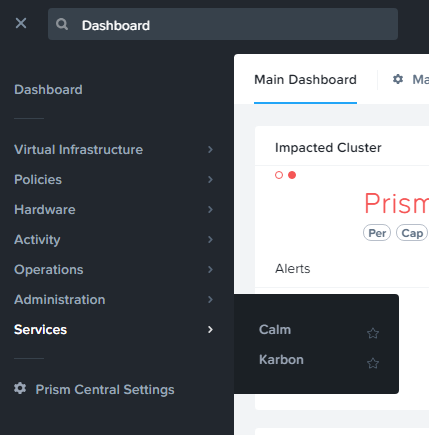Click the search magnifier icon
This screenshot has width=429, height=435.
pos(62,24)
